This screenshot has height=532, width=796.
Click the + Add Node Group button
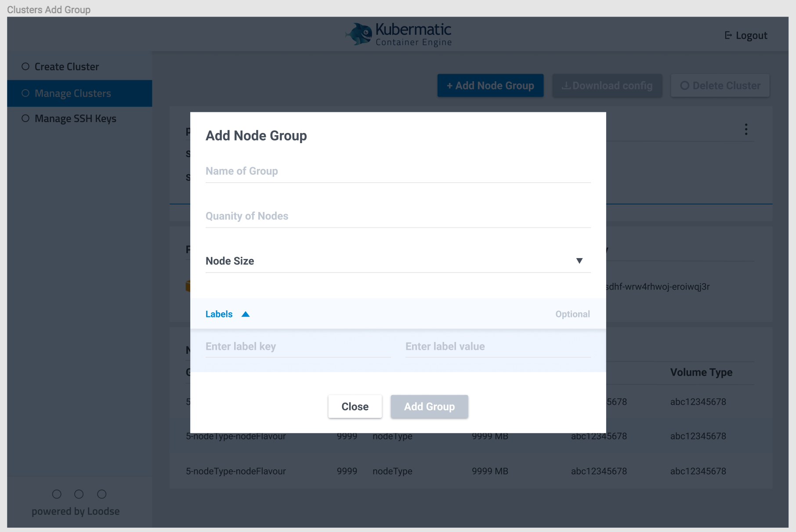point(490,86)
